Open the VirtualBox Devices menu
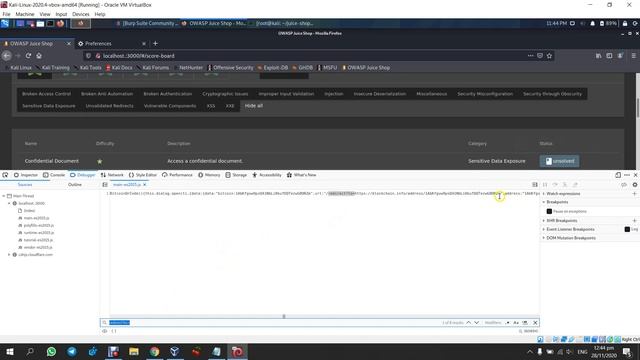This screenshot has height=360, width=640. tap(80, 14)
